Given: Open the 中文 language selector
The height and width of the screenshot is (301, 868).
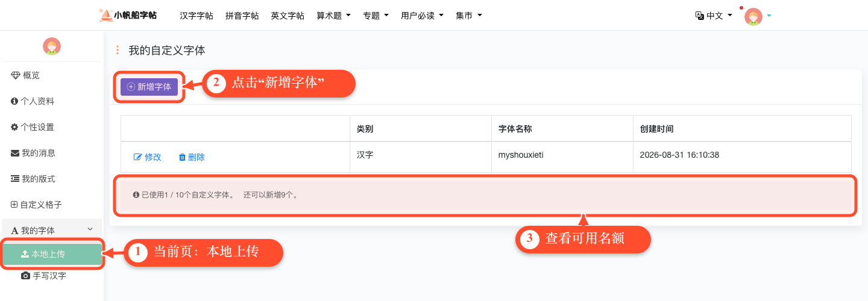Looking at the screenshot, I should (x=714, y=16).
